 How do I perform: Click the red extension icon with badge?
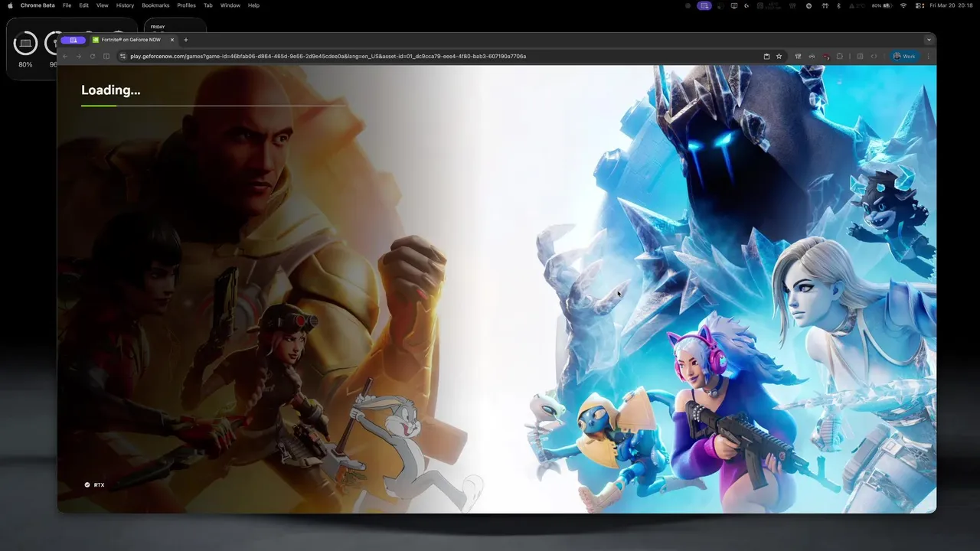(x=826, y=56)
